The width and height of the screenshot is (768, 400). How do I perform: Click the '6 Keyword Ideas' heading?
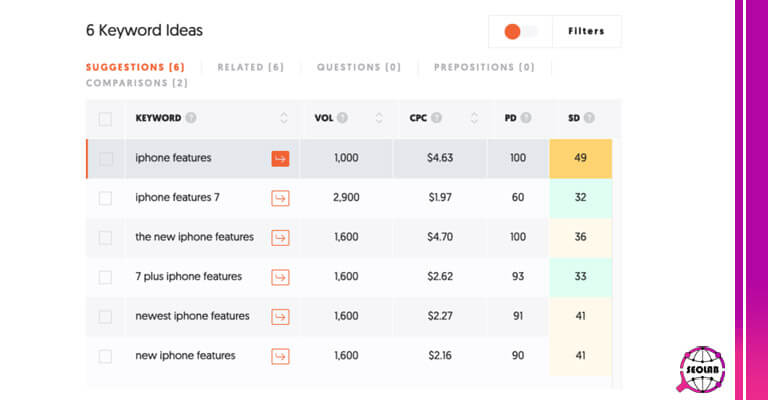144,30
